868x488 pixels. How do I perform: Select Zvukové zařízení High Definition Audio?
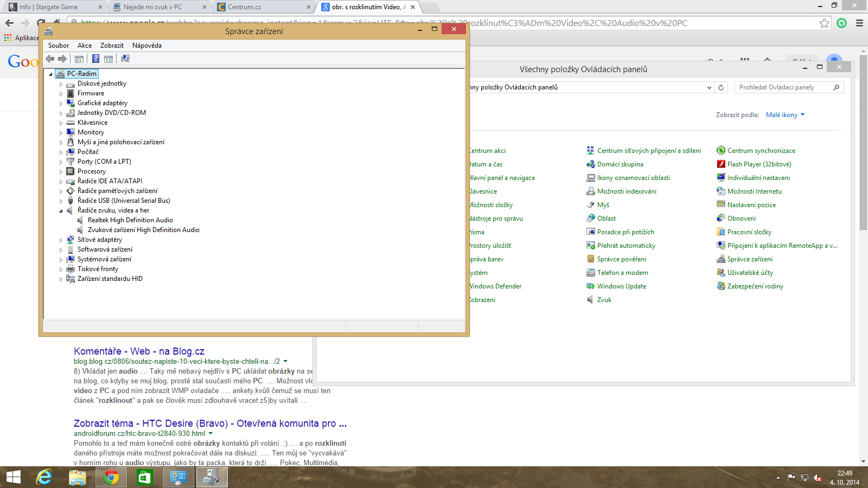(143, 230)
